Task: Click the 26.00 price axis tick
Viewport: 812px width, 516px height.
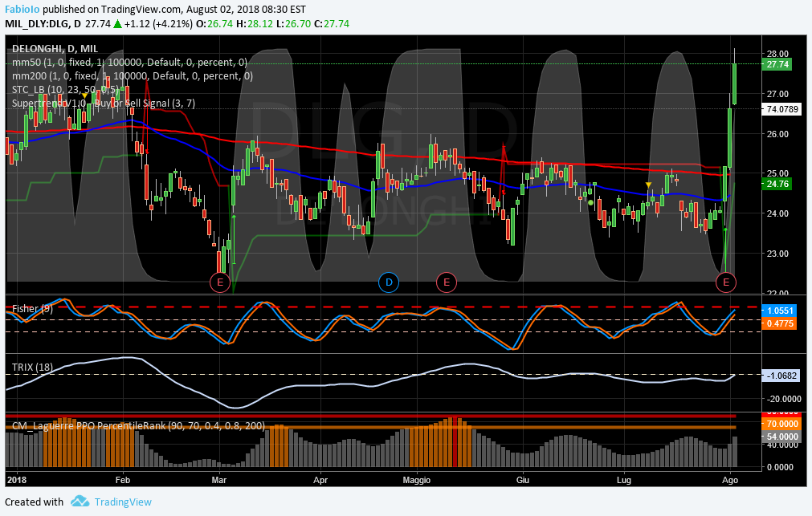Action: [x=777, y=134]
